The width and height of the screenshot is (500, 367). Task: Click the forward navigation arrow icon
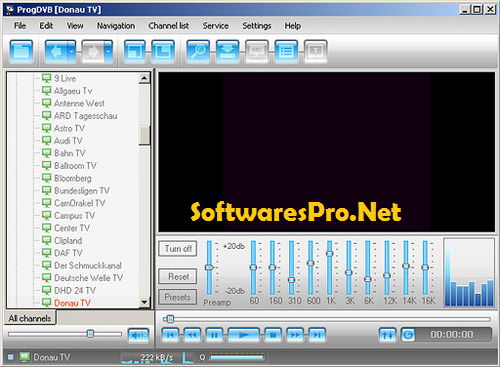coord(93,52)
